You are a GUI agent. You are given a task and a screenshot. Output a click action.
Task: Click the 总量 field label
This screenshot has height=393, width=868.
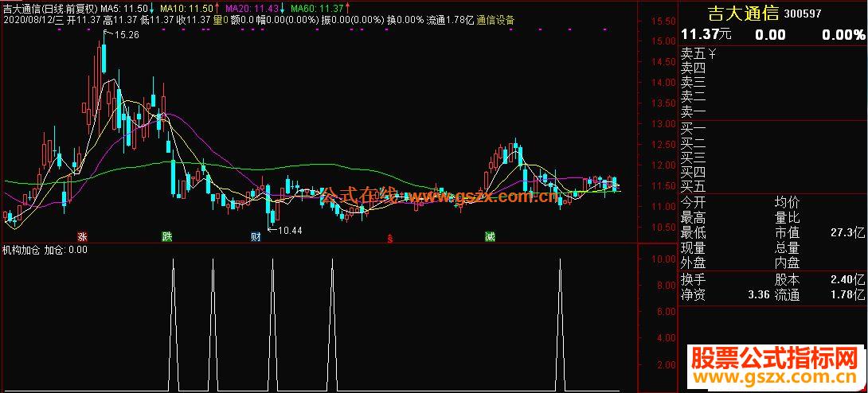tap(788, 247)
